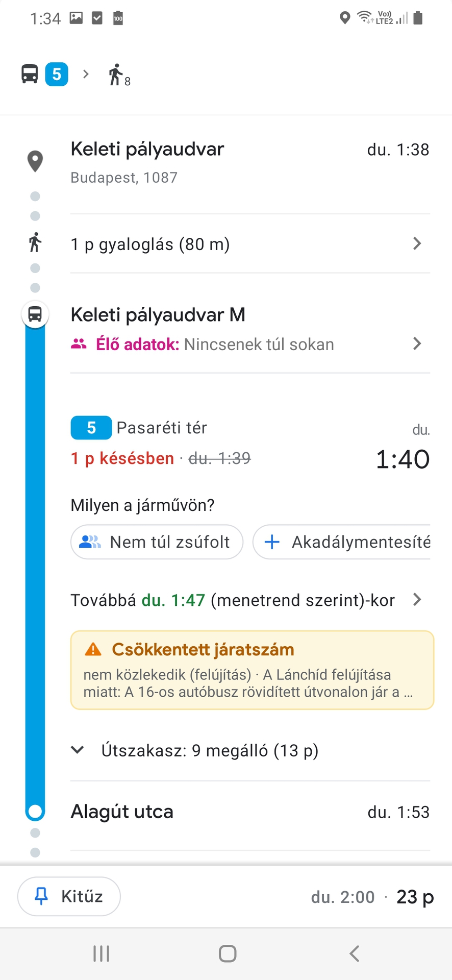Expand the 9 megálló stop list
Image resolution: width=452 pixels, height=980 pixels.
78,750
